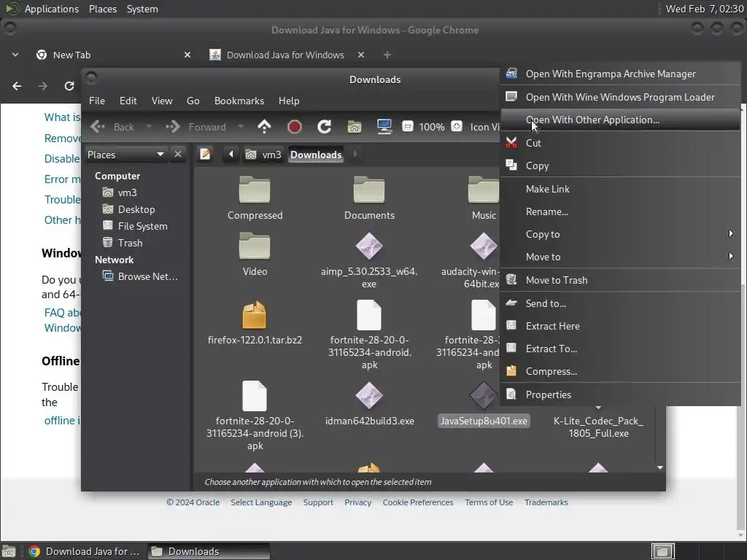Image resolution: width=747 pixels, height=560 pixels.
Task: Open the Edit menu in the file manager
Action: pyautogui.click(x=128, y=101)
